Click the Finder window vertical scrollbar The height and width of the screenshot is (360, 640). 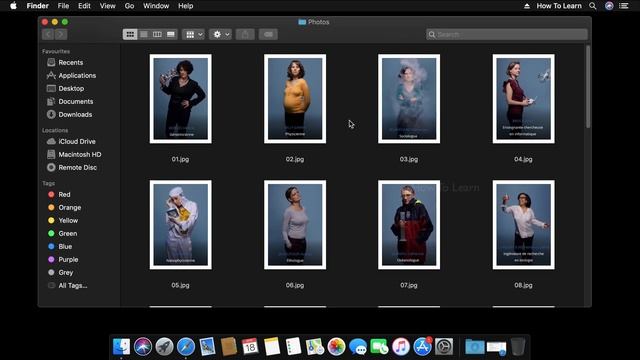pos(588,87)
